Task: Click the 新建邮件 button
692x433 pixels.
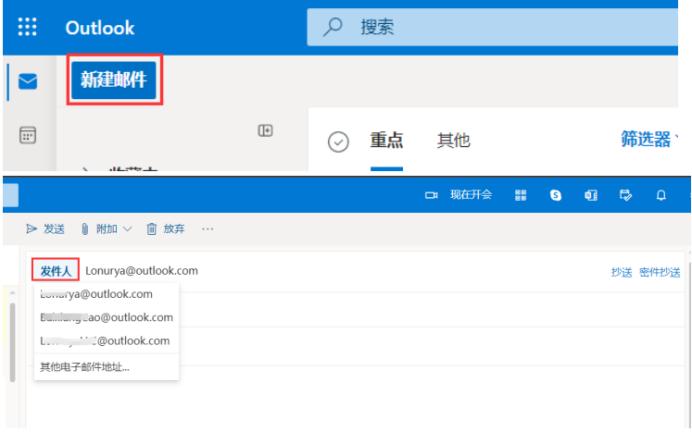Action: [114, 80]
